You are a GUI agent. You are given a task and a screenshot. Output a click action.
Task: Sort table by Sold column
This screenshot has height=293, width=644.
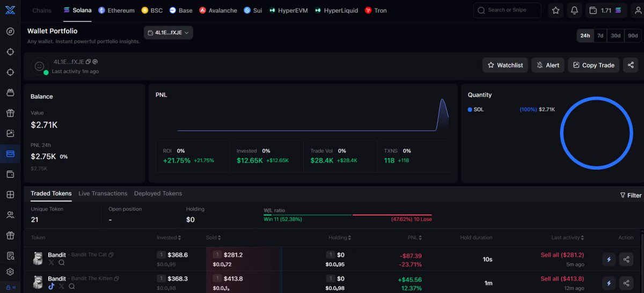click(213, 237)
